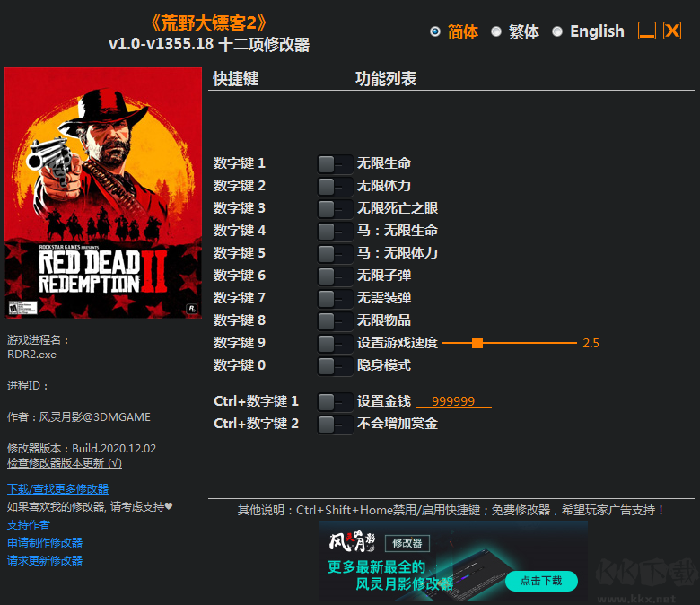Select English language radio button
Screen dimensions: 700x605
(557, 31)
